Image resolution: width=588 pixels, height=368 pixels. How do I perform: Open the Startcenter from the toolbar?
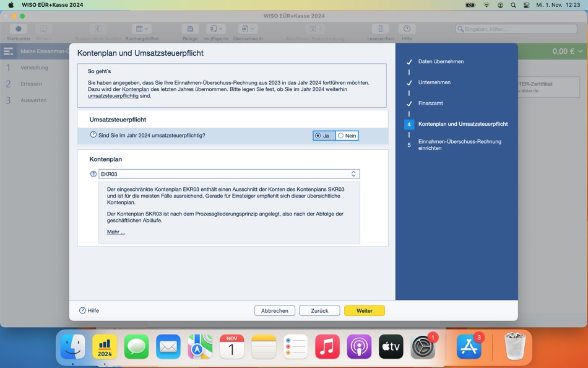[18, 28]
